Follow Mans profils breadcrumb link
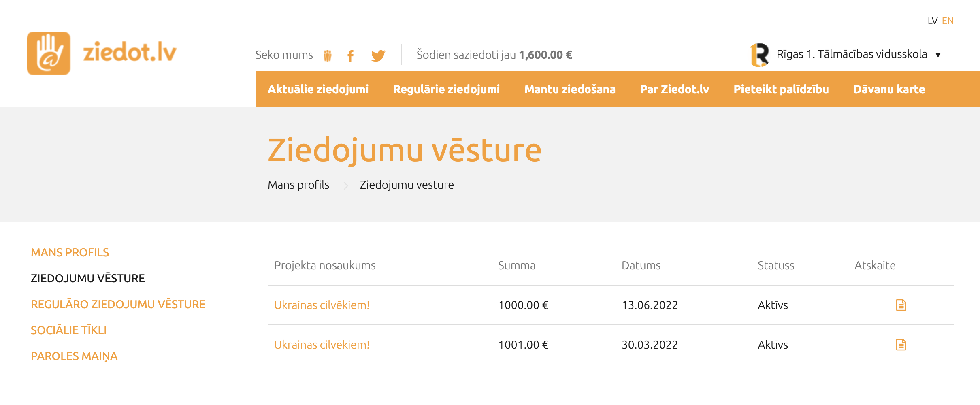980x405 pixels. 298,185
